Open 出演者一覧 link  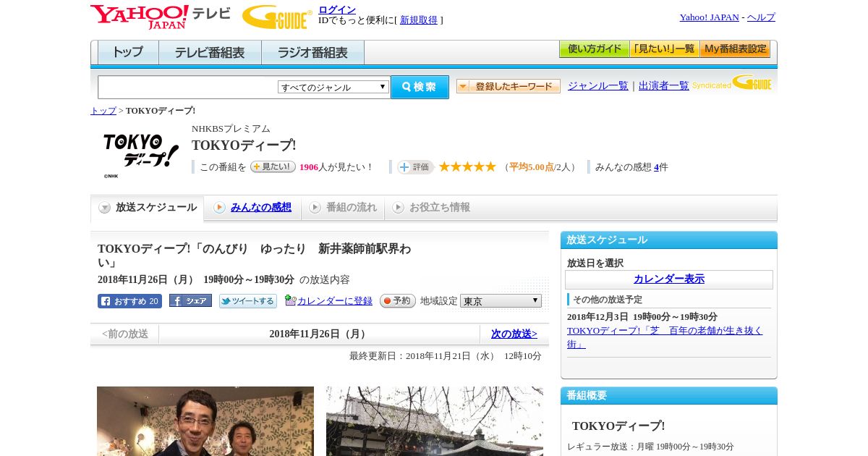(664, 85)
